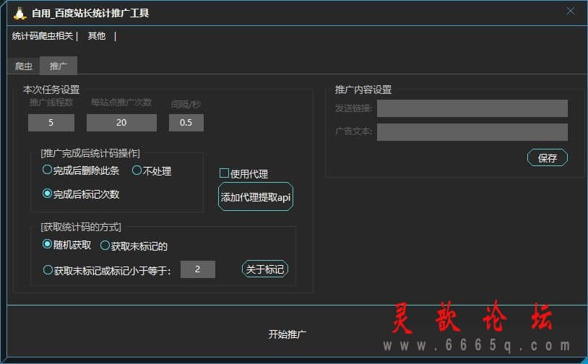This screenshot has height=364, width=588.
Task: Open the 统计码爬虫相关 menu
Action: tap(43, 36)
